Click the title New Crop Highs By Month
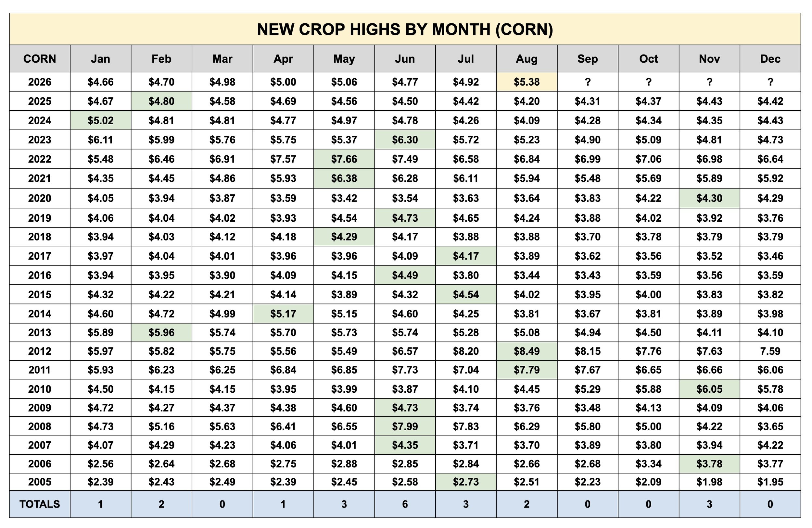Screen dimensions: 812x528 coord(405,29)
